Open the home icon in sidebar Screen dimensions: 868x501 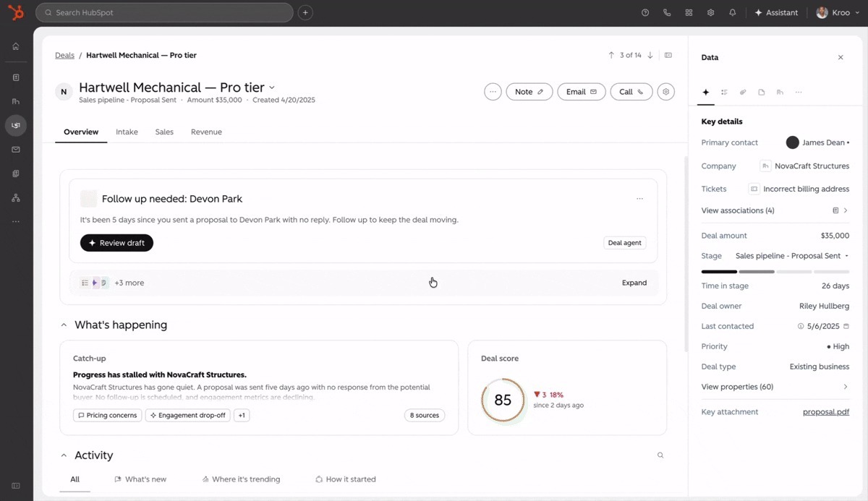click(x=16, y=46)
